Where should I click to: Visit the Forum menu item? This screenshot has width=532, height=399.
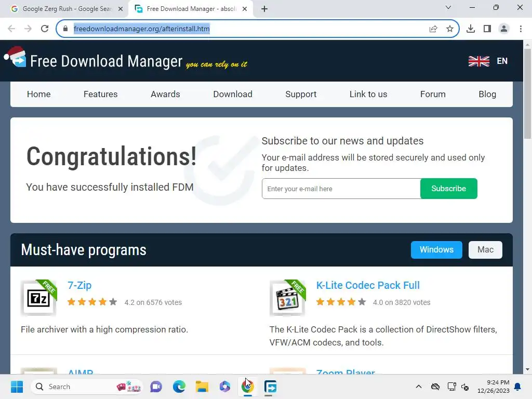[x=433, y=95]
